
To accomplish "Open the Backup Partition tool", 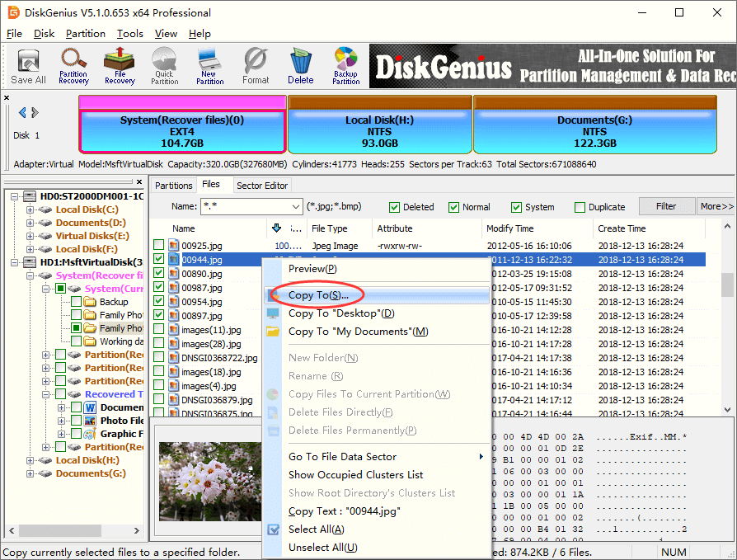I will [345, 66].
